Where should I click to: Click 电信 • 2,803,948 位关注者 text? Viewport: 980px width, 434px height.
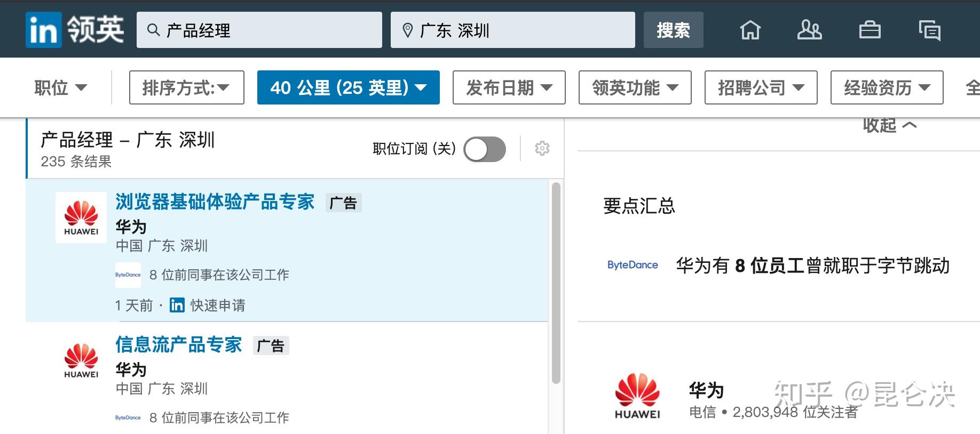(x=773, y=412)
